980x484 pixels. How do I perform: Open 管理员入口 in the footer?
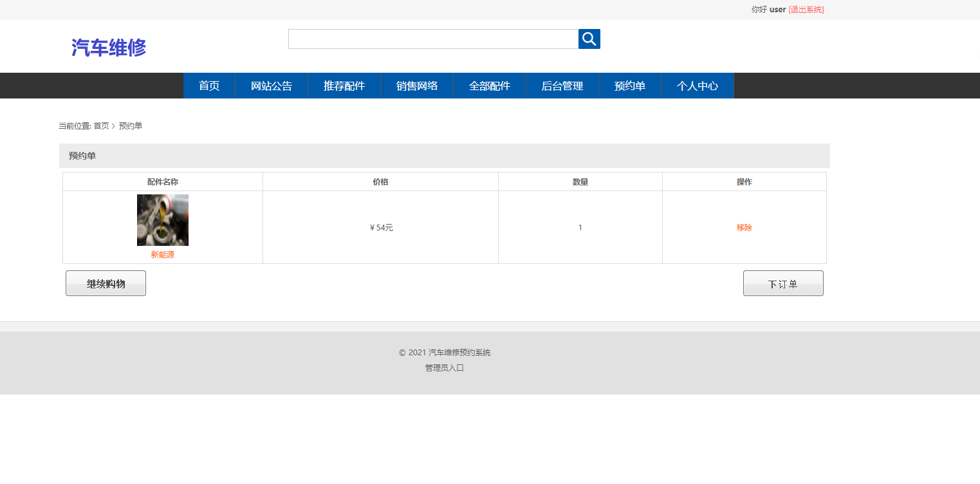pyautogui.click(x=443, y=368)
